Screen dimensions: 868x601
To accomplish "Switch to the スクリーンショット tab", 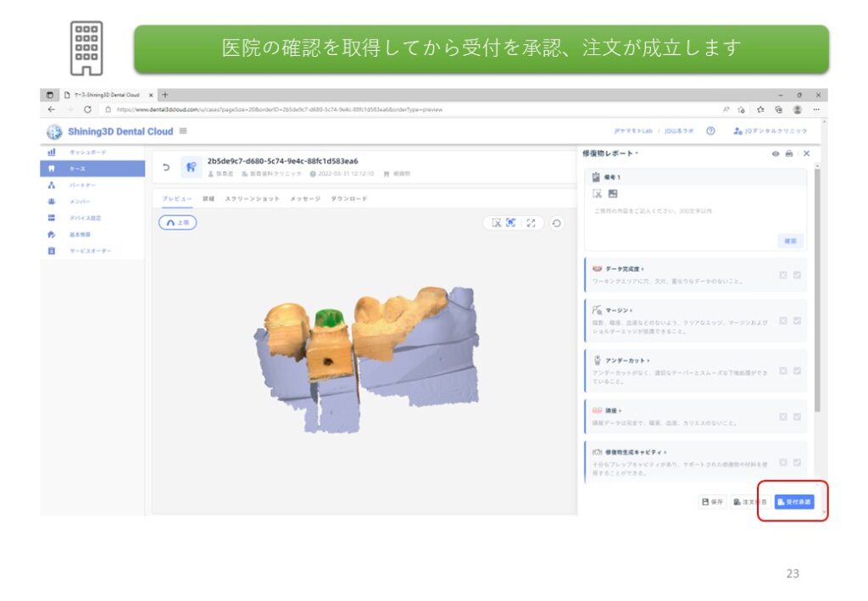I will [x=252, y=198].
